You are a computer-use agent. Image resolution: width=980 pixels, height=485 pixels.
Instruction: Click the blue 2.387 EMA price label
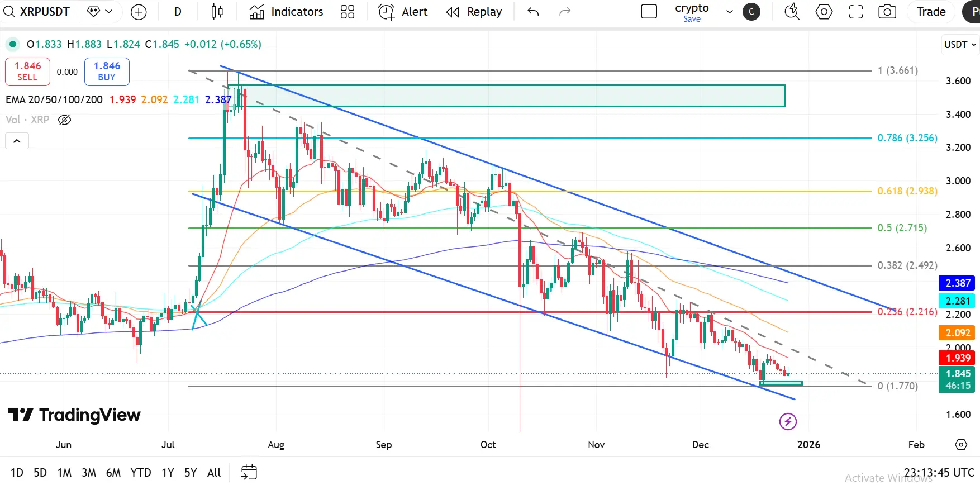tap(958, 283)
